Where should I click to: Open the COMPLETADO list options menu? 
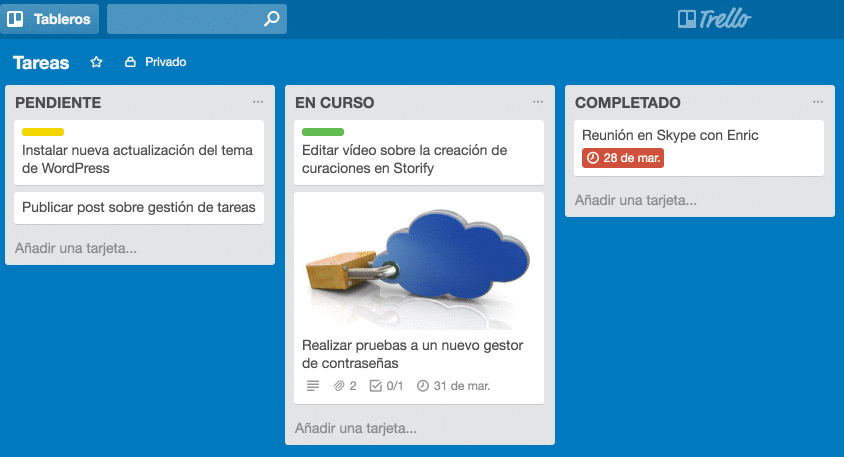[818, 102]
